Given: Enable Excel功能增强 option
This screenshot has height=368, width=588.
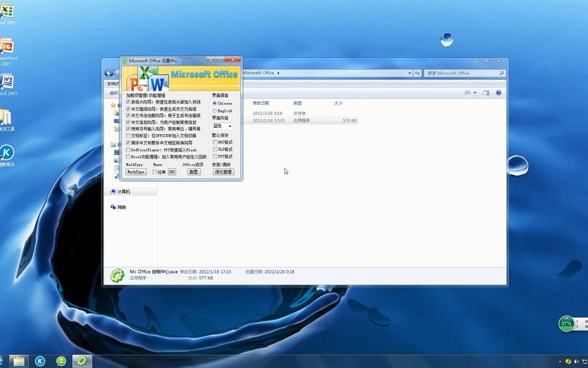Looking at the screenshot, I should point(128,157).
